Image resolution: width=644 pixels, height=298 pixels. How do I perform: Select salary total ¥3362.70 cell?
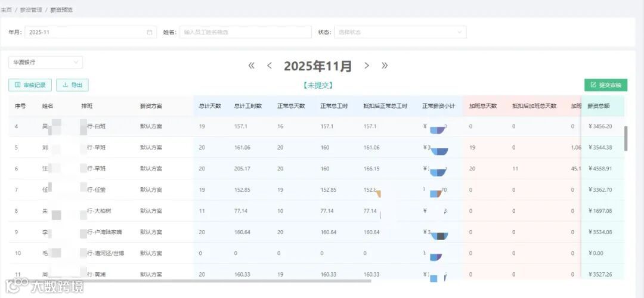click(600, 190)
